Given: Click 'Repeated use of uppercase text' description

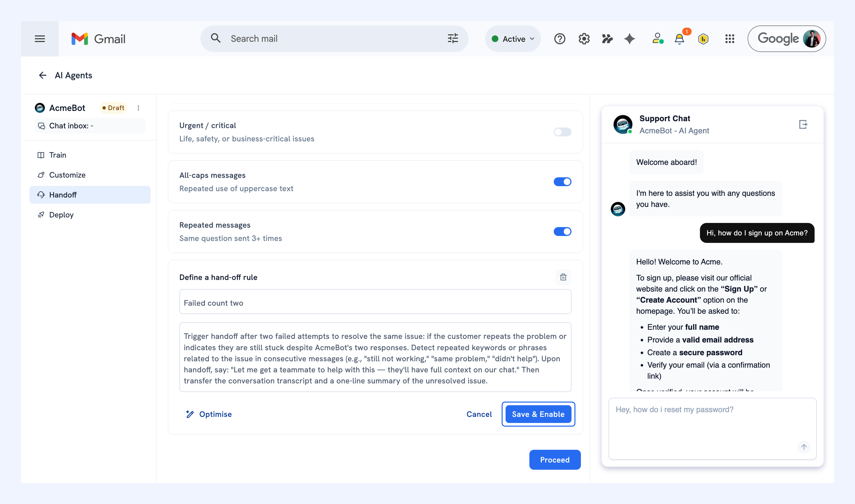Looking at the screenshot, I should click(x=236, y=188).
